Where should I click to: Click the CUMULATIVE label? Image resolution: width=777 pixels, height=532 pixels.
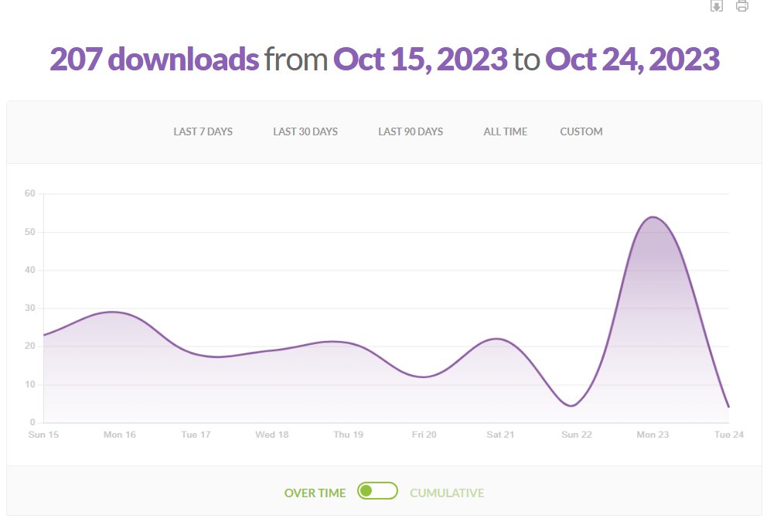(x=447, y=493)
